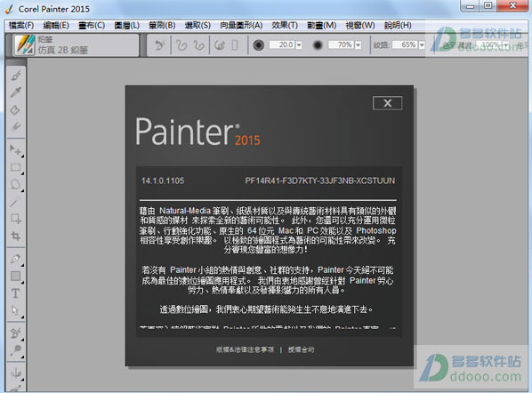The width and height of the screenshot is (532, 393).
Task: Select the Transform tool
Action: tap(16, 219)
